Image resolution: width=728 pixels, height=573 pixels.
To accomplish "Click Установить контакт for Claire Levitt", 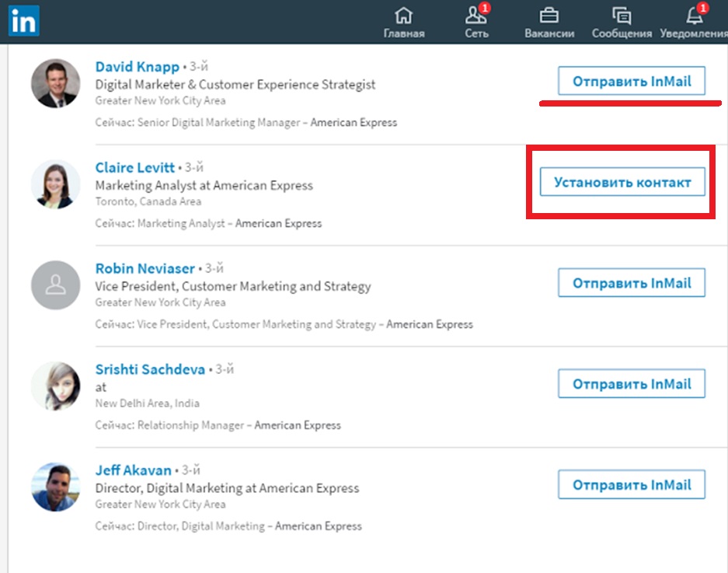I will click(622, 182).
